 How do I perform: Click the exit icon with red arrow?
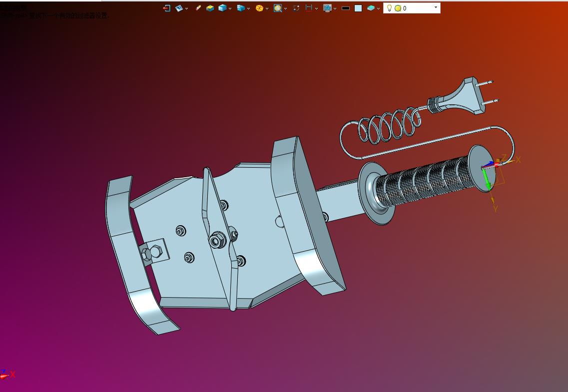coord(167,8)
